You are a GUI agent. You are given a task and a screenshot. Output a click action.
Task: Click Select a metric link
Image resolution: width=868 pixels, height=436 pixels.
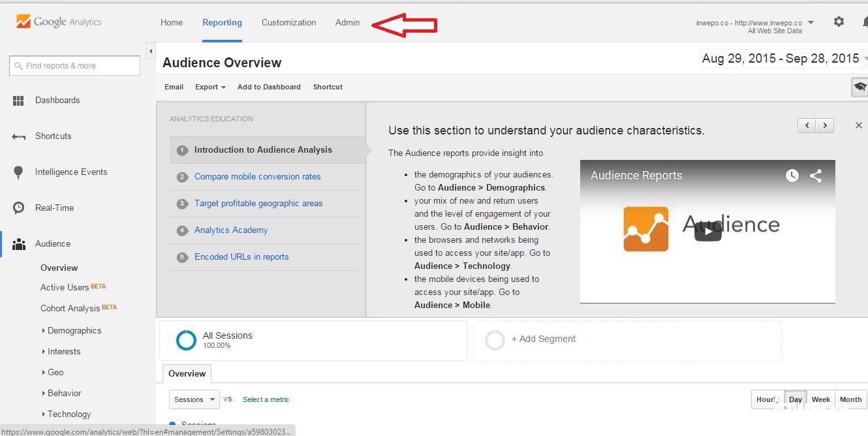coord(266,399)
